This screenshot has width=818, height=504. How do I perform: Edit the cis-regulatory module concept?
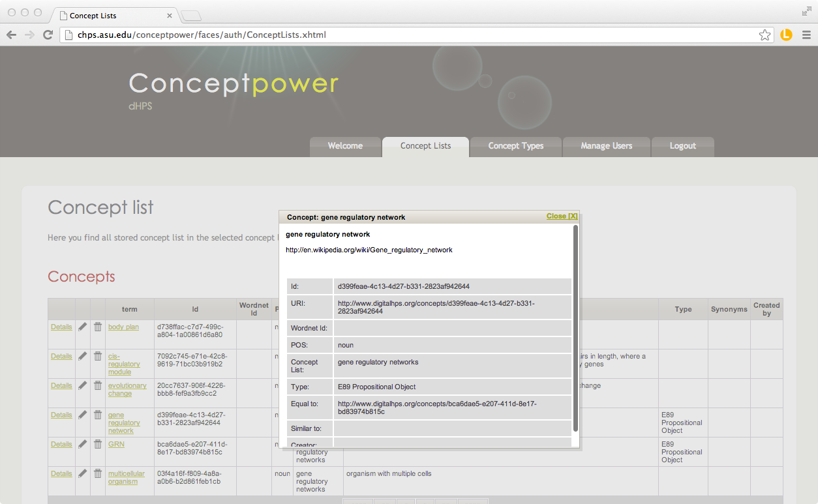[x=82, y=356]
